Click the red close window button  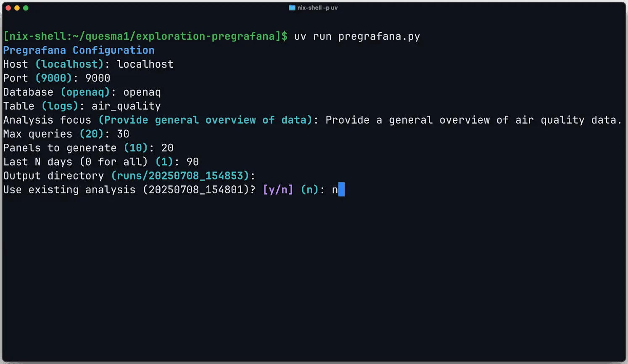point(9,7)
